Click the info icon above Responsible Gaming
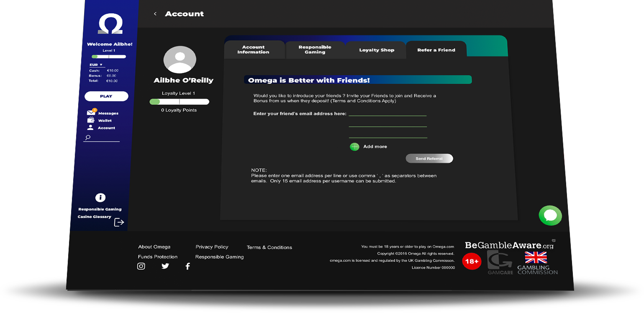644x313 pixels. pyautogui.click(x=100, y=198)
